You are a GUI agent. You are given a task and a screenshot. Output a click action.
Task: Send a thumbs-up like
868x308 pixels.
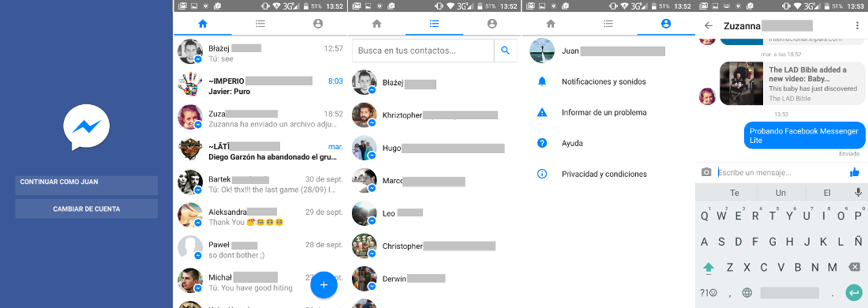point(854,172)
